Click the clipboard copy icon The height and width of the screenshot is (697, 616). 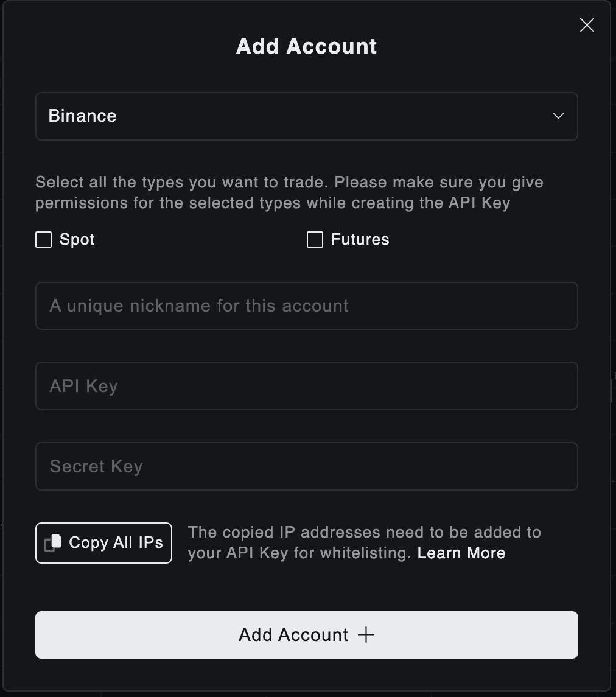(53, 543)
